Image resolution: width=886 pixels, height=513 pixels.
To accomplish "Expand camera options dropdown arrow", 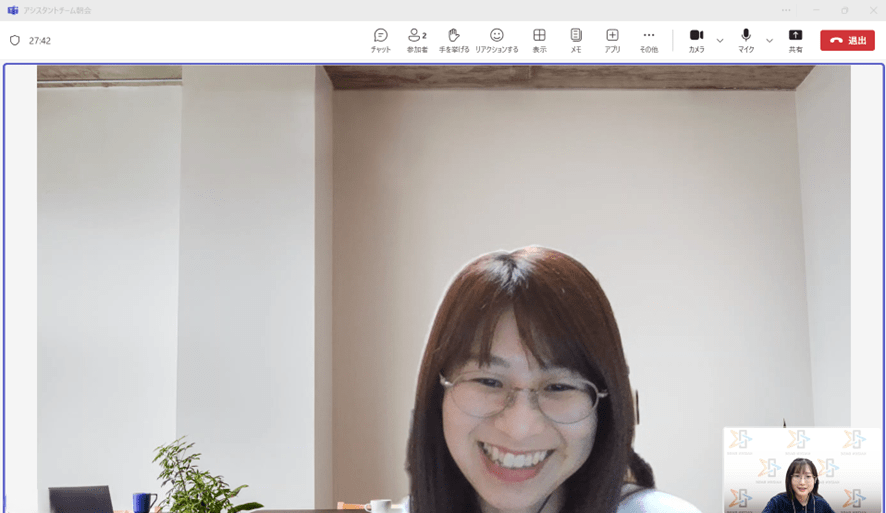I will click(720, 41).
